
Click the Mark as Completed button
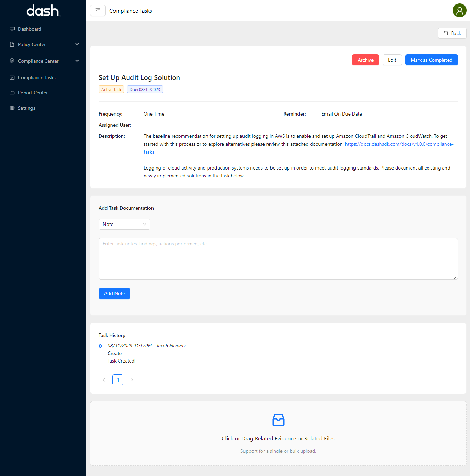click(x=431, y=60)
